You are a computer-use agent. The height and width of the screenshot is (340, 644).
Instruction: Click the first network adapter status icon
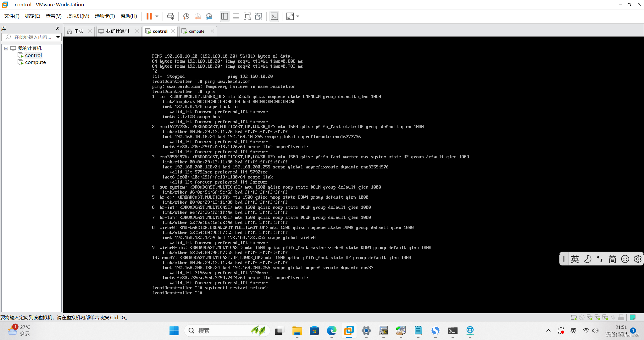coord(590,317)
